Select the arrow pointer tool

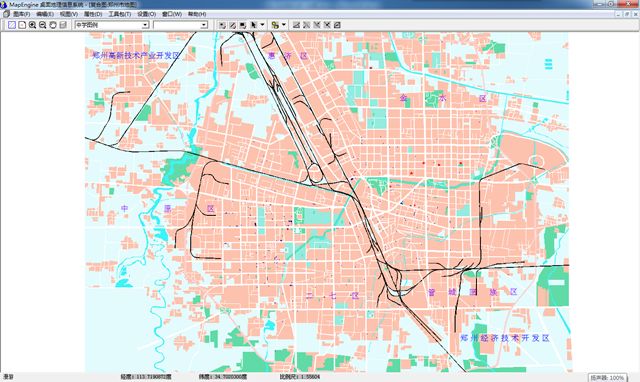point(253,25)
